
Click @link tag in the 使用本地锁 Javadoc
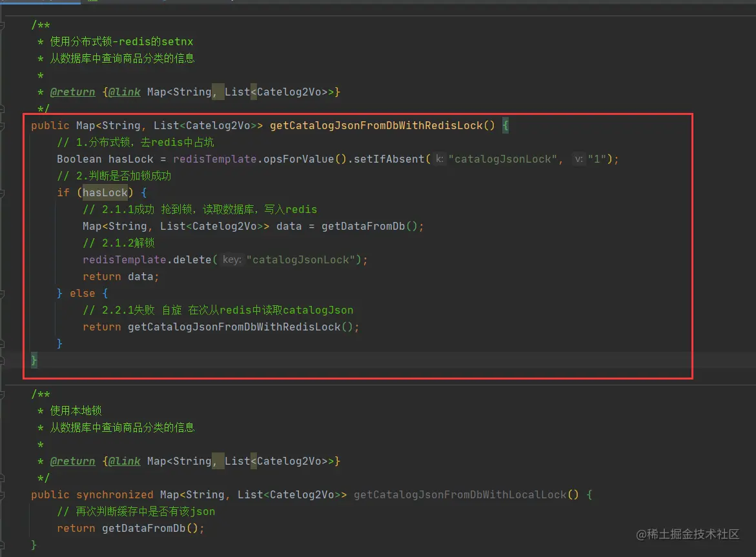[124, 461]
